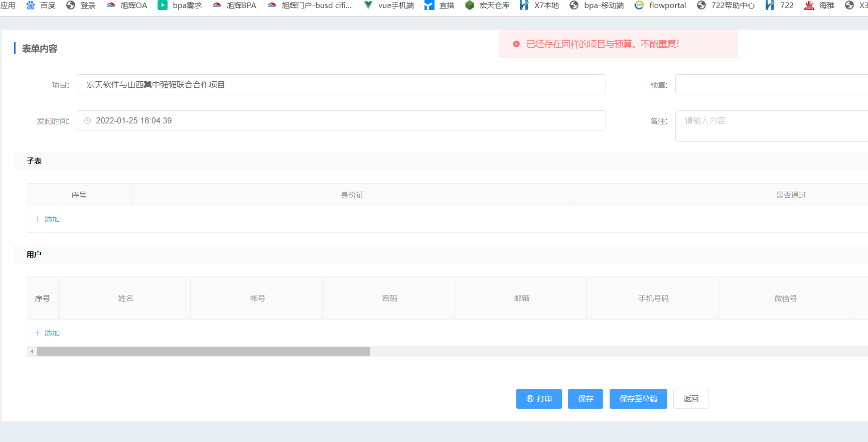Click the 用户 section heading
868x442 pixels.
[34, 255]
